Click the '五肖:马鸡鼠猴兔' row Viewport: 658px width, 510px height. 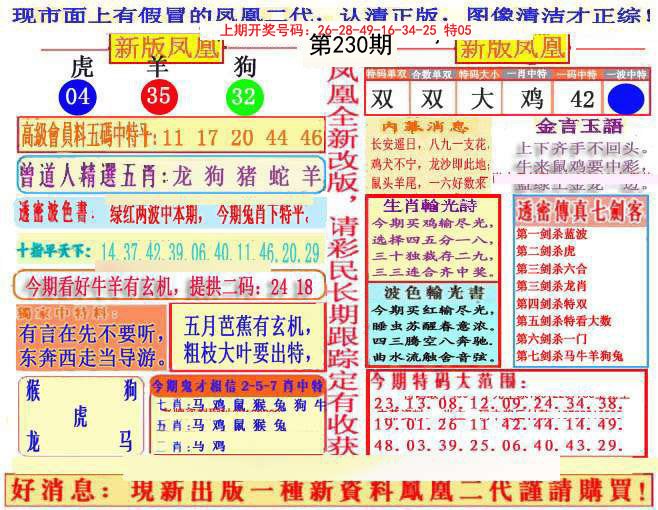[x=221, y=426]
